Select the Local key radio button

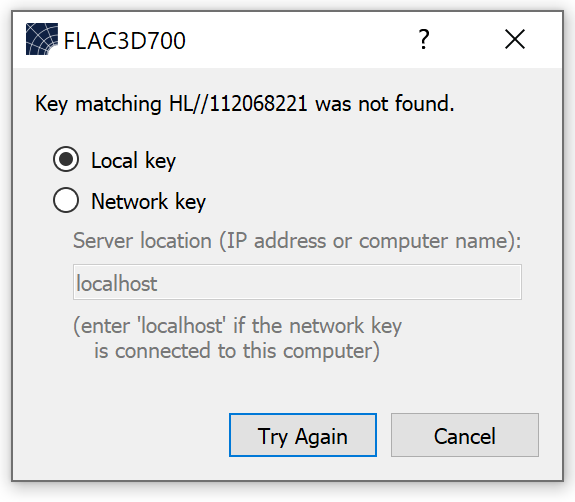click(66, 159)
